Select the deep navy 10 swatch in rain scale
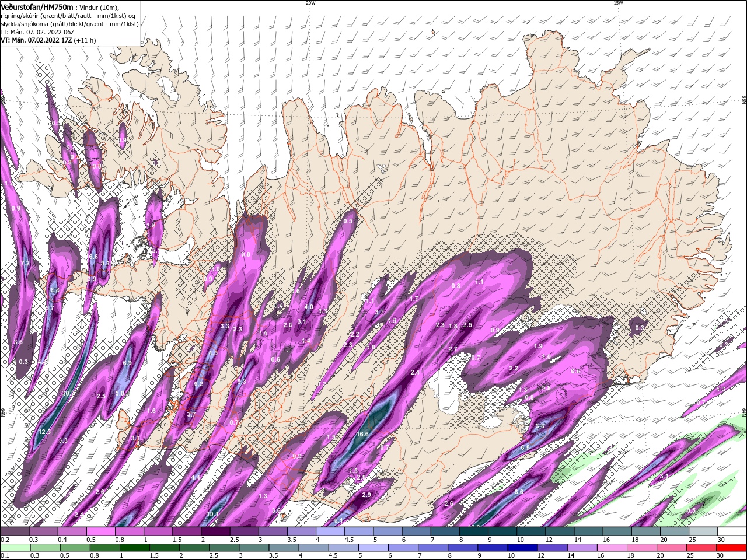Screen dimensions: 747x560 coord(522,547)
